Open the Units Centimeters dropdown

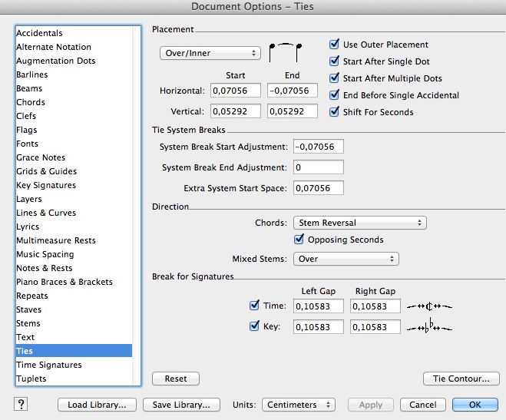[299, 405]
